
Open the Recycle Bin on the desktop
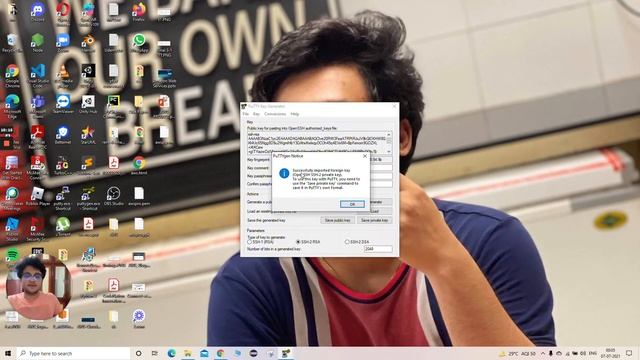pyautogui.click(x=12, y=43)
